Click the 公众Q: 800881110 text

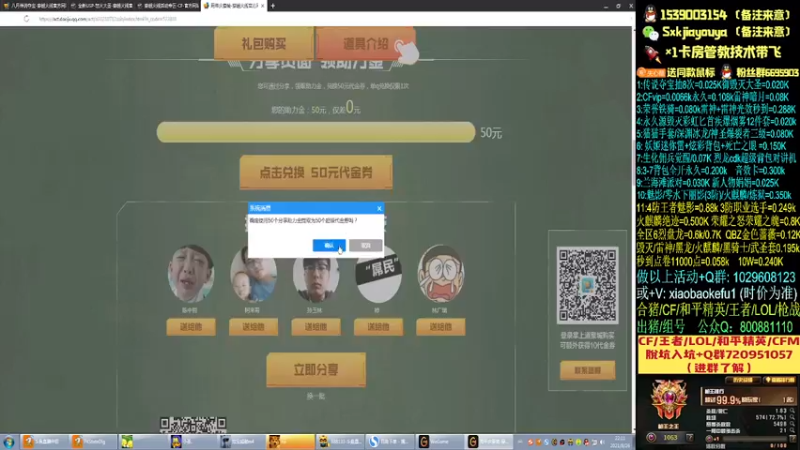click(745, 327)
